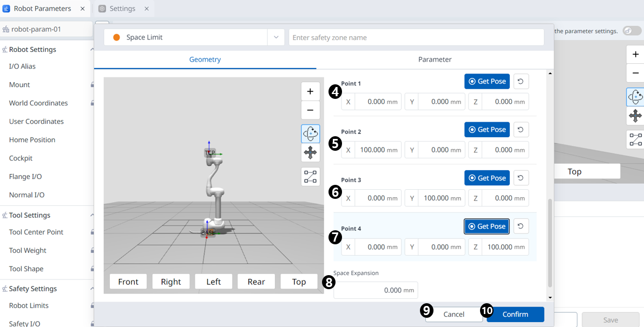Click the fit-to-view icon in dialog preview
Screen dimensions: 644x327
coord(310,177)
